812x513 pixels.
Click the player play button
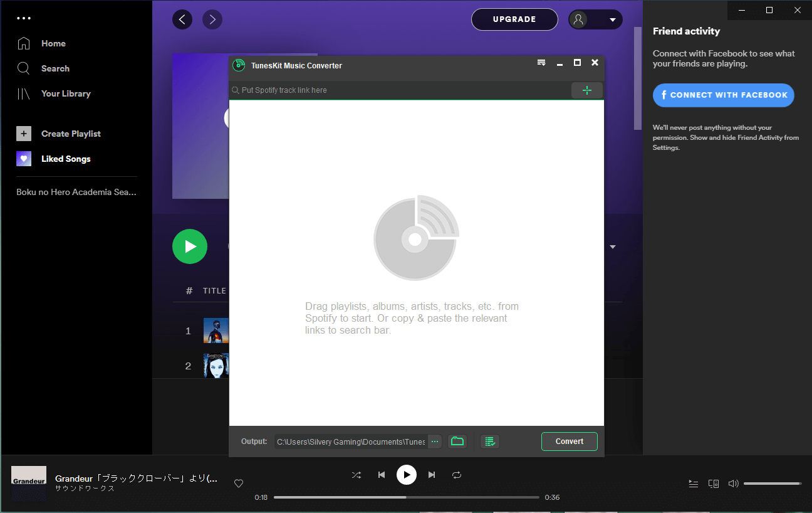[407, 475]
